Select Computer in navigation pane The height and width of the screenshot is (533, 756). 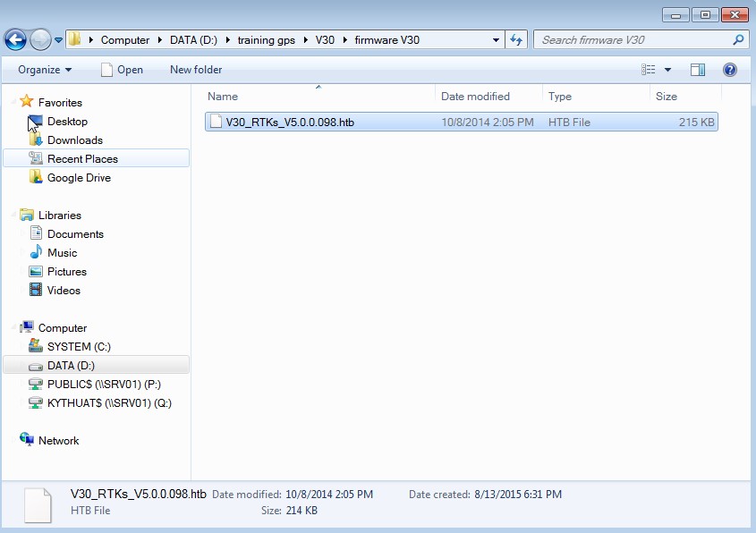pyautogui.click(x=63, y=328)
